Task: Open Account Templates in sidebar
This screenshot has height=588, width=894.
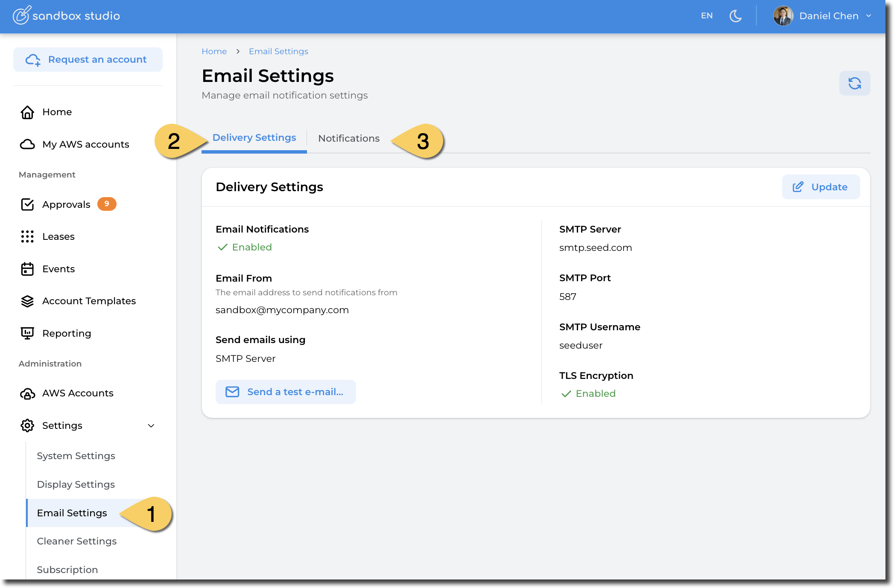Action: tap(89, 301)
